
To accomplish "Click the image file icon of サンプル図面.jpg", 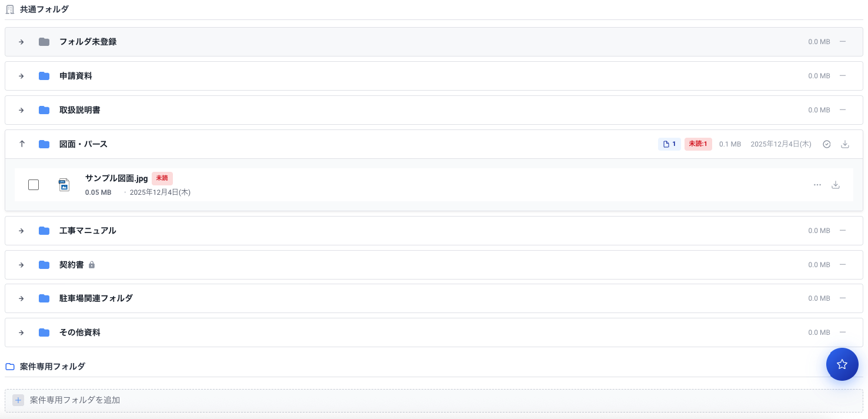I will click(x=64, y=185).
